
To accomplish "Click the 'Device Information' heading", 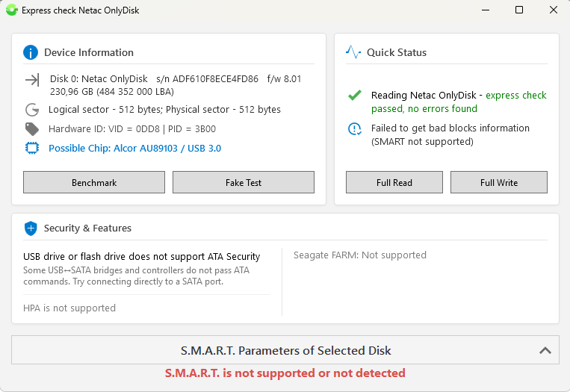I will [x=89, y=52].
